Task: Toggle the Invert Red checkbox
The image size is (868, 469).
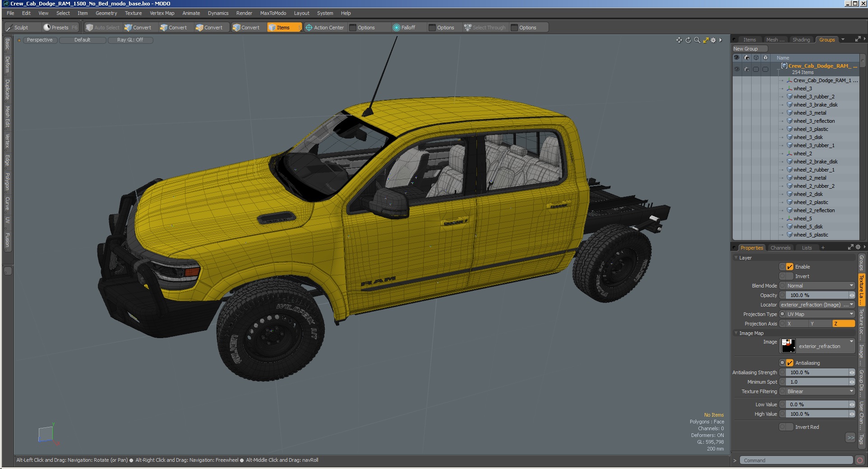Action: pos(790,427)
